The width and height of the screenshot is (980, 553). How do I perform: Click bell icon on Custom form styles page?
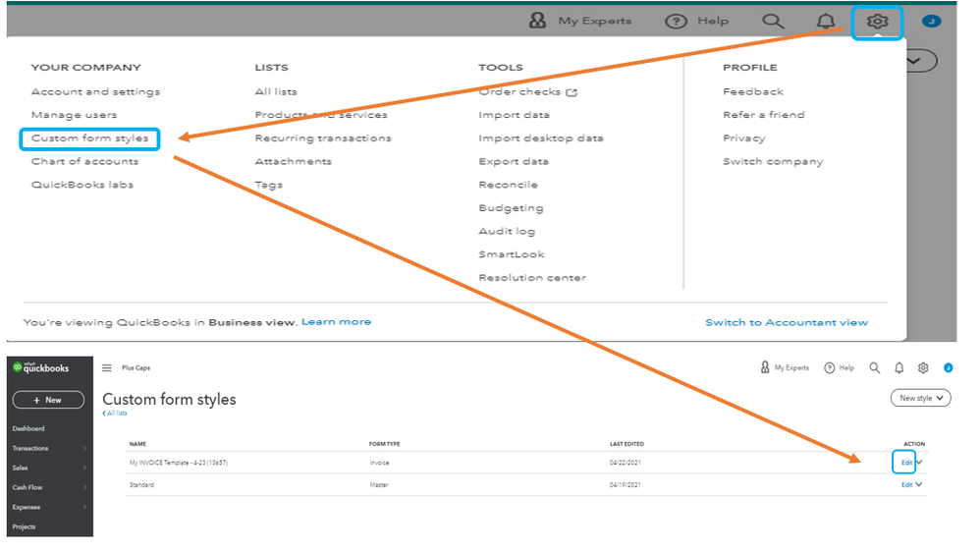click(898, 368)
